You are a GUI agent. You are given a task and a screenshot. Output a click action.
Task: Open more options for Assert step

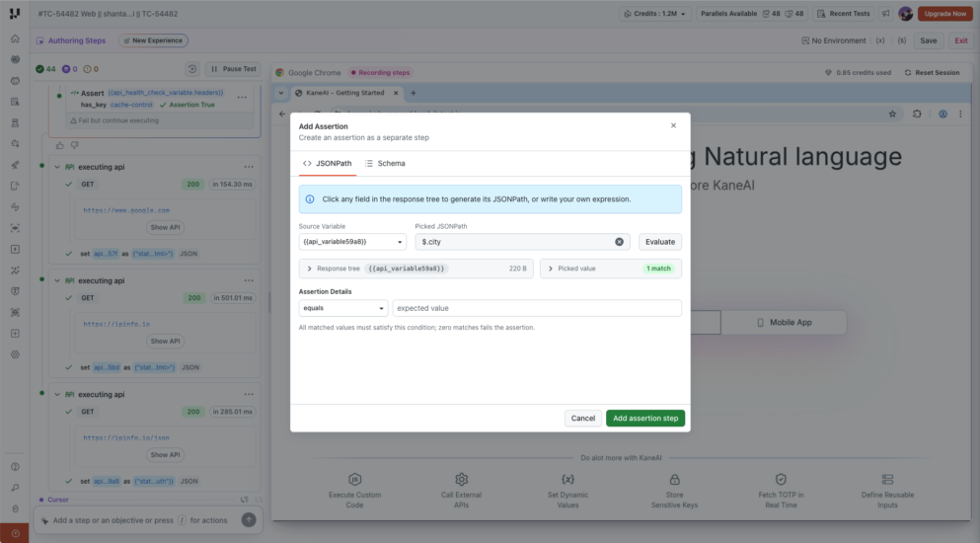[x=242, y=97]
